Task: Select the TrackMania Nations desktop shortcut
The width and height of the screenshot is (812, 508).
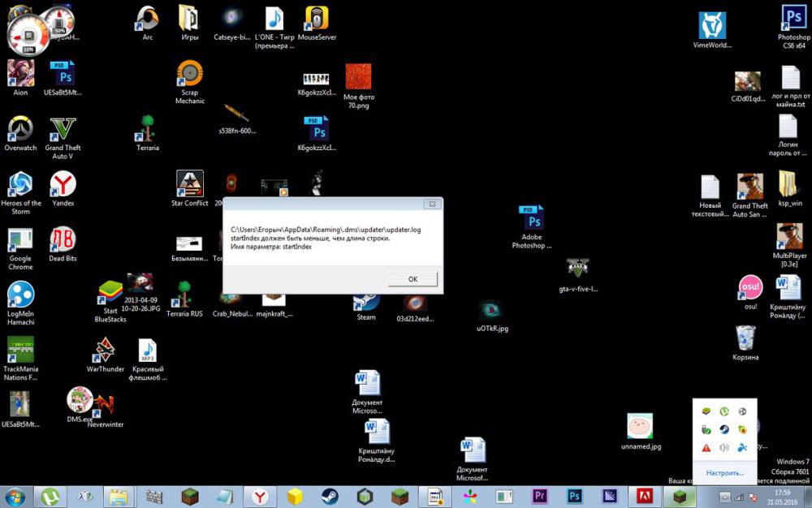Action: 21,359
